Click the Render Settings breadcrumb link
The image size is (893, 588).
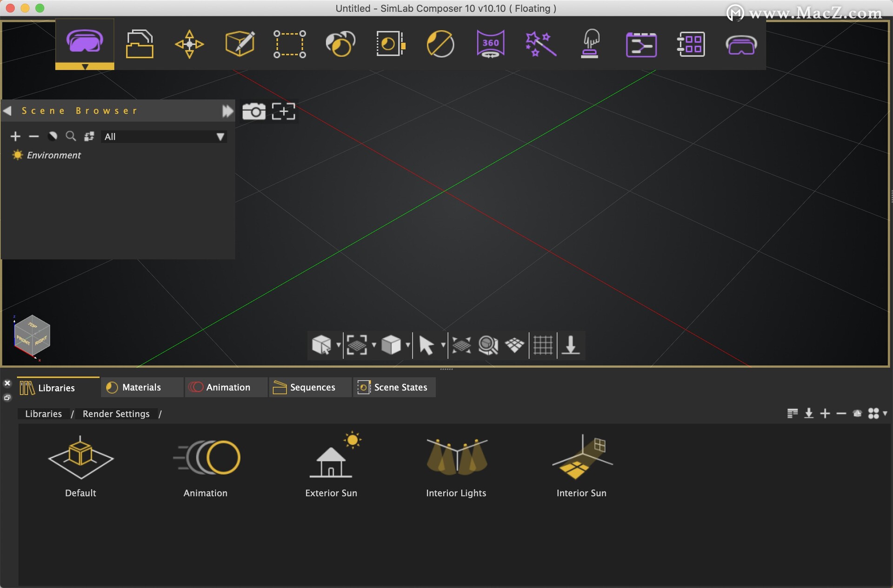point(116,414)
